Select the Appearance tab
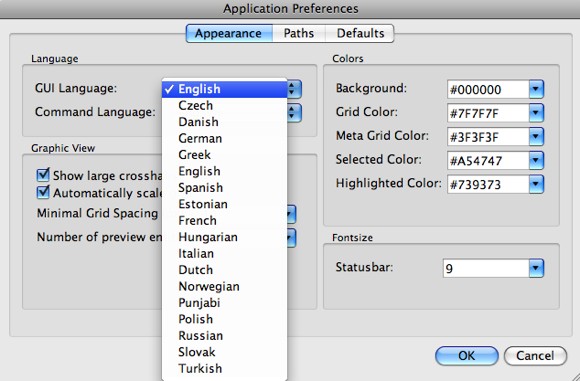The width and height of the screenshot is (580, 381). 229,33
